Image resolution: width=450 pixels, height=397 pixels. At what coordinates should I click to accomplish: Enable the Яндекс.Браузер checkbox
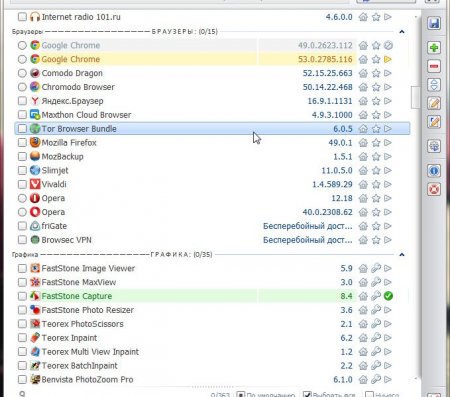pos(22,101)
